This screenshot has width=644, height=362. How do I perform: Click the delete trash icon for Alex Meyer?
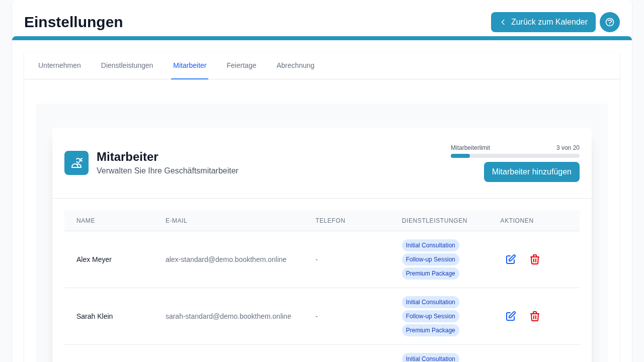(535, 259)
